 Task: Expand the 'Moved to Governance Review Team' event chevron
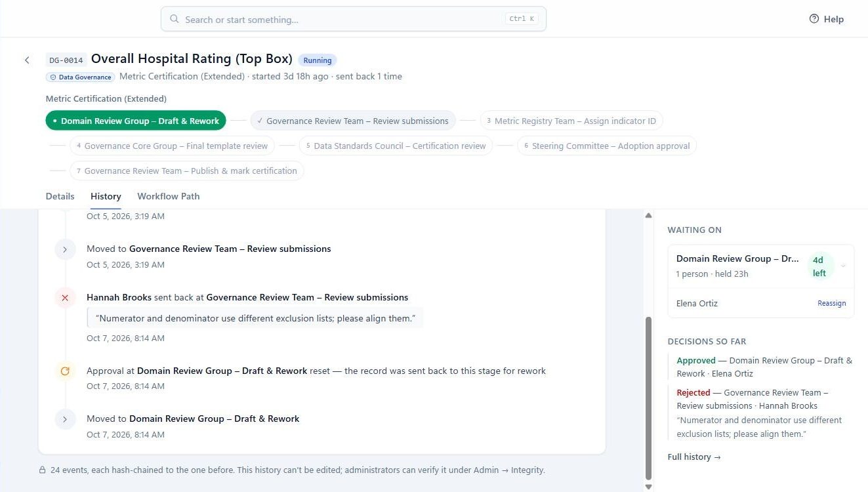tap(65, 249)
